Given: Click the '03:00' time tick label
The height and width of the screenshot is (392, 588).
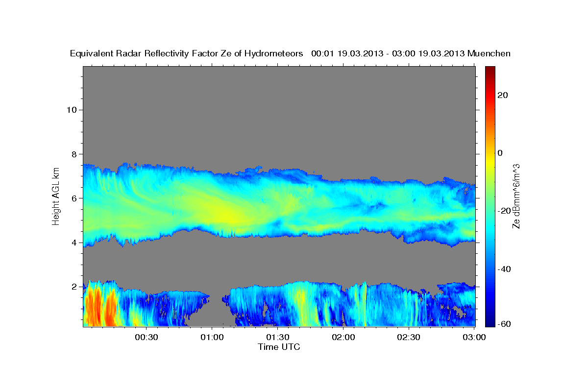Looking at the screenshot, I should 475,338.
